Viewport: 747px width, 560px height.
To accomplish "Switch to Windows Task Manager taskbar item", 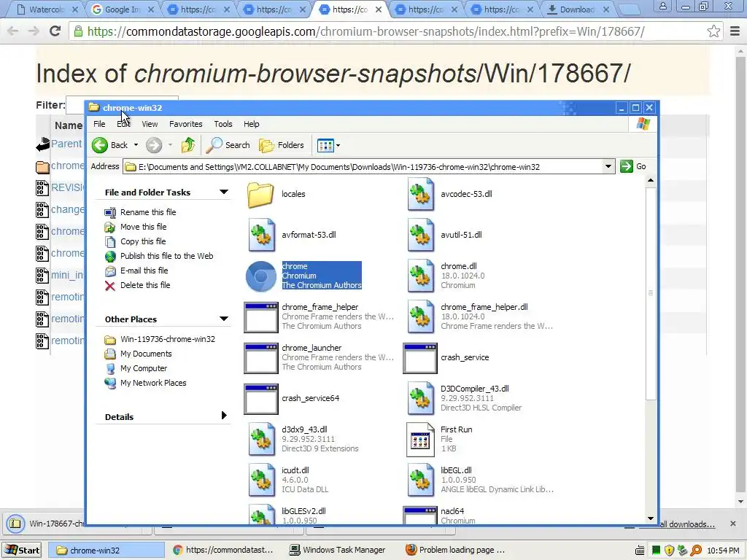I will (x=338, y=550).
